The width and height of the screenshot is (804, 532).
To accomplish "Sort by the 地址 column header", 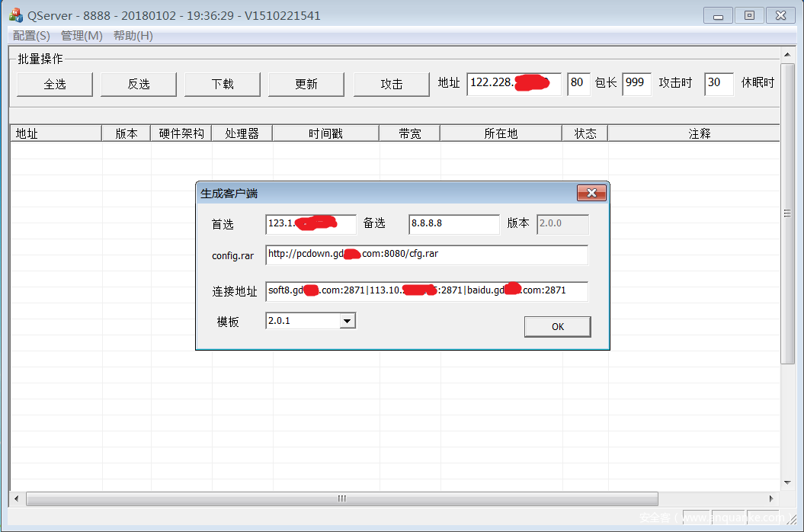I will [56, 133].
